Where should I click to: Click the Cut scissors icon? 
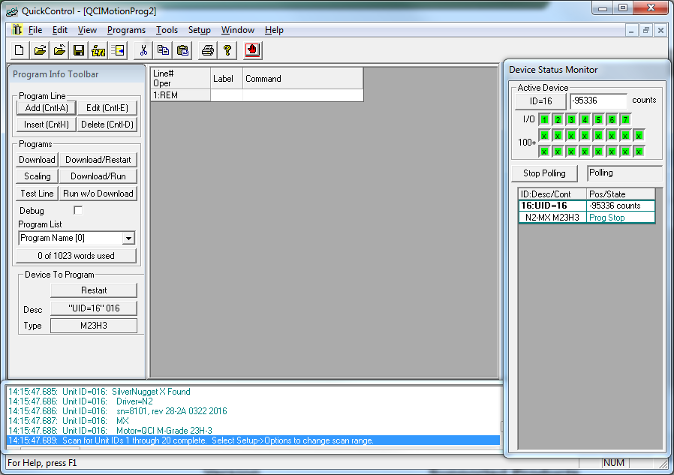144,49
